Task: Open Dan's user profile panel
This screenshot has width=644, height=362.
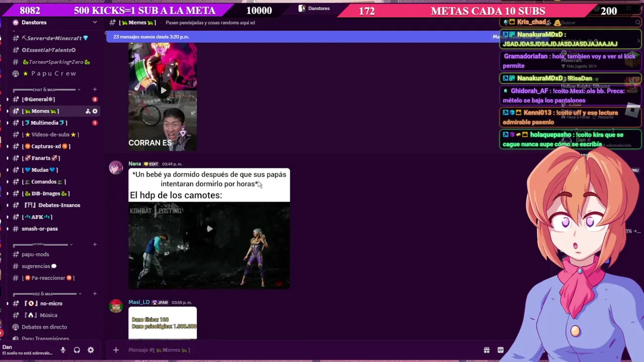Action: pyautogui.click(x=28, y=350)
